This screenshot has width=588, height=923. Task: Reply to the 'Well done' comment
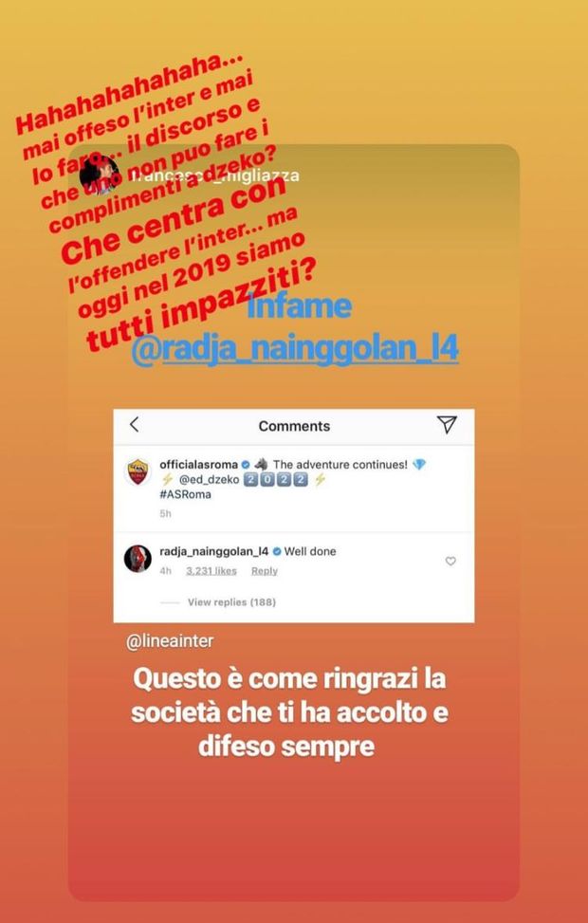(x=265, y=571)
